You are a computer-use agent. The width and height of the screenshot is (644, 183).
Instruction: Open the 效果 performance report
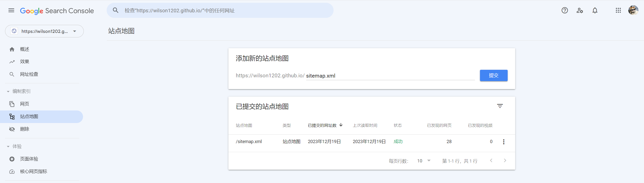click(x=25, y=62)
